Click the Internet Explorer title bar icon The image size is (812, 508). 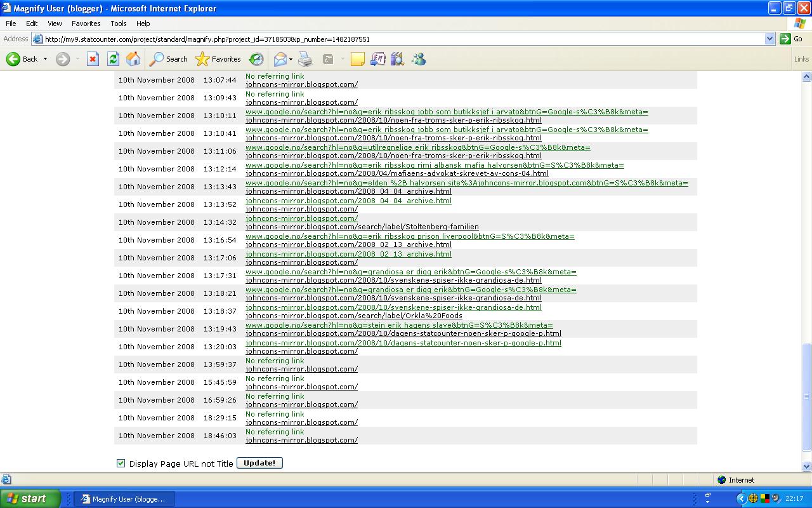pyautogui.click(x=7, y=8)
